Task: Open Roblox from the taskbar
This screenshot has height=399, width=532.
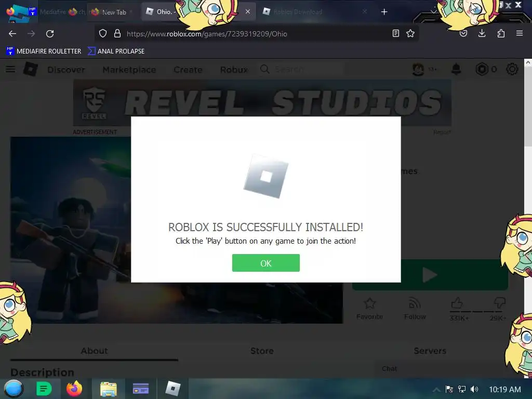Action: tap(172, 389)
